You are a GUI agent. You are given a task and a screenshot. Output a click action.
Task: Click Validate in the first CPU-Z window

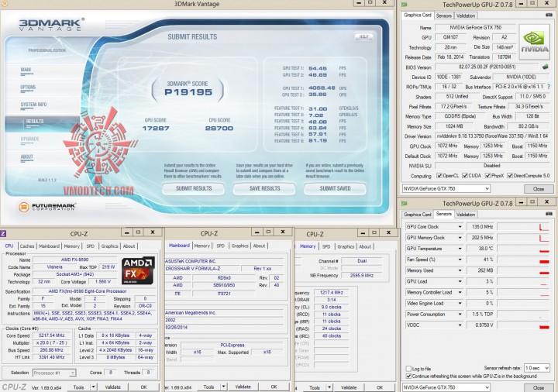pyautogui.click(x=112, y=387)
